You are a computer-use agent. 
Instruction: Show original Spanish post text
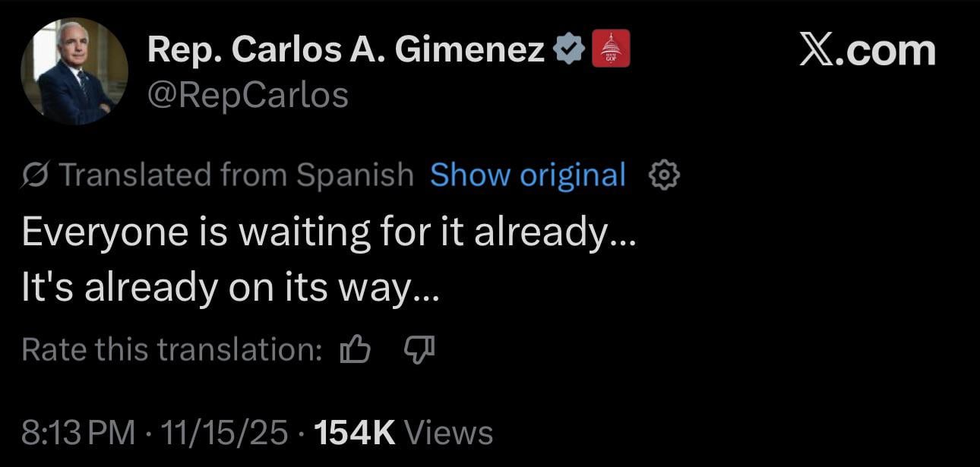[527, 175]
